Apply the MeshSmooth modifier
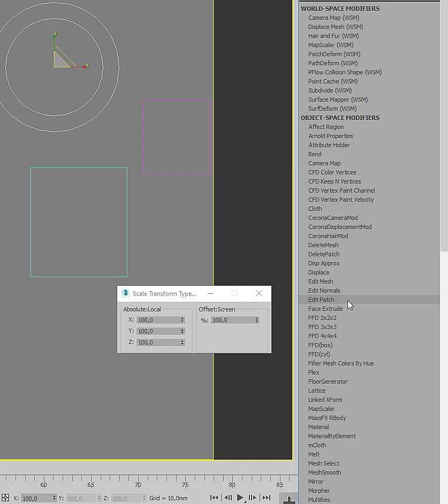Viewport: 448px width, 504px height. click(324, 472)
